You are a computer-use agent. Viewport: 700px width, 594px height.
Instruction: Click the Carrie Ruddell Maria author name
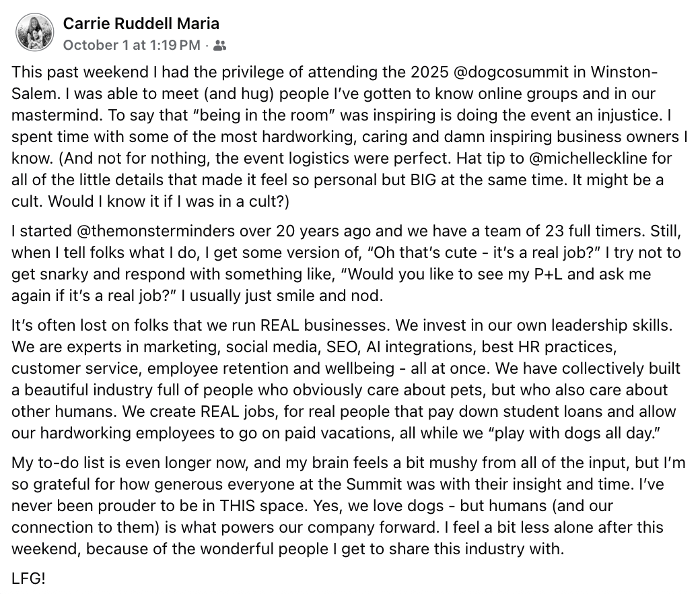pyautogui.click(x=141, y=24)
